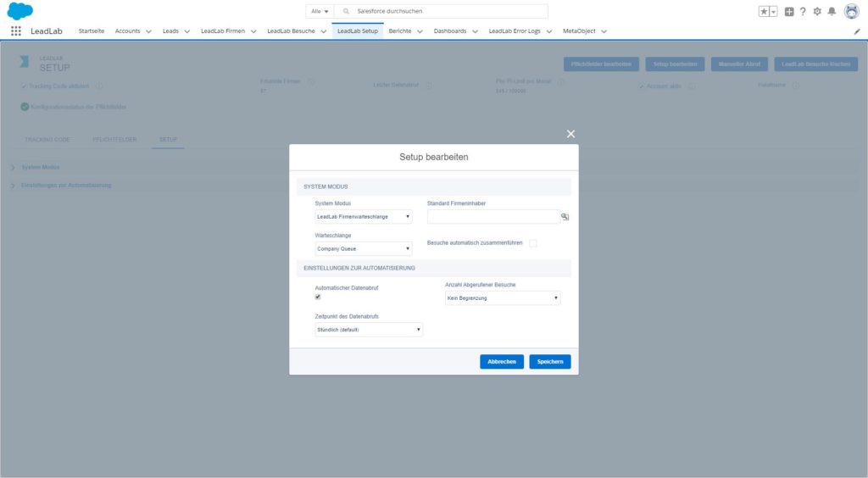This screenshot has height=478, width=868.
Task: Open the Alle search scope dropdown
Action: 320,11
